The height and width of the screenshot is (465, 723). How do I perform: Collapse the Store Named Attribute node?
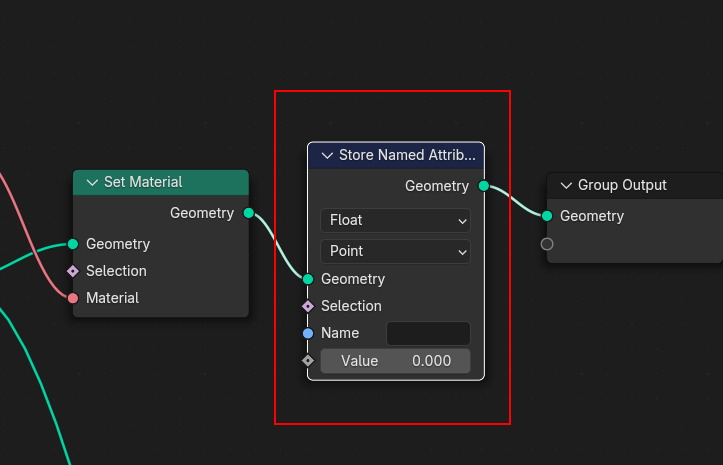327,155
